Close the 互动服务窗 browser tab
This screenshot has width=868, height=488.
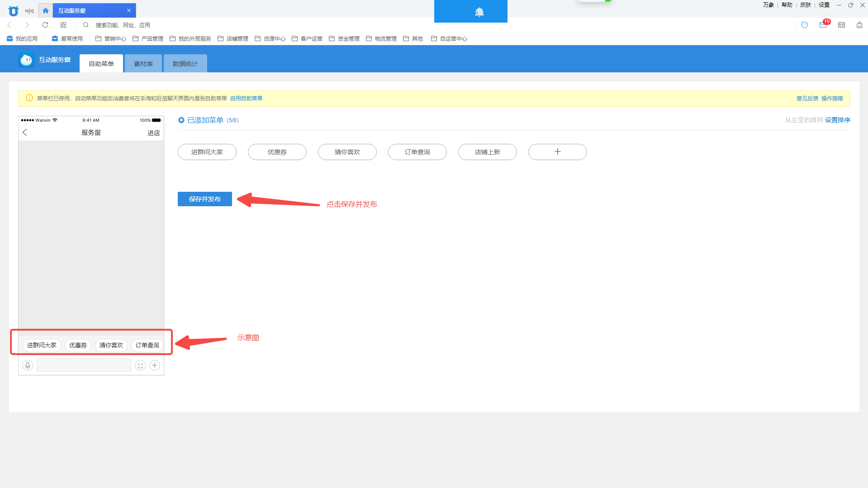coord(129,10)
